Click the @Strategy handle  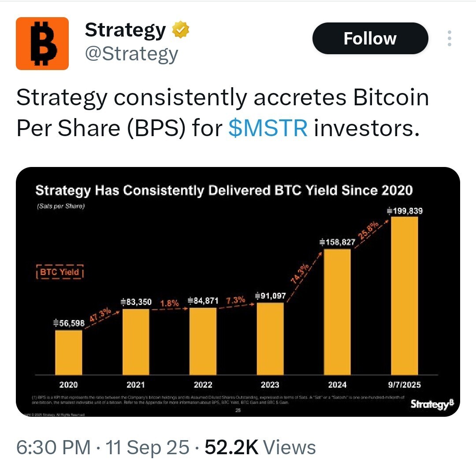pos(131,54)
